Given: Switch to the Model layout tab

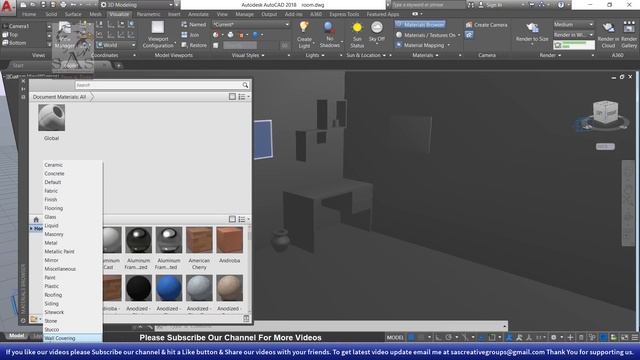Looking at the screenshot, I should [x=16, y=336].
